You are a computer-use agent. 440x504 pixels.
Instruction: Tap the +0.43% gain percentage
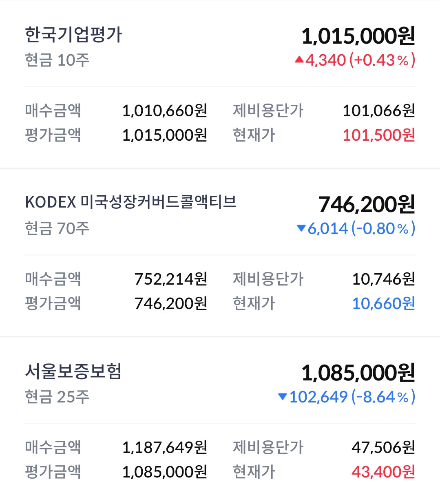point(382,60)
